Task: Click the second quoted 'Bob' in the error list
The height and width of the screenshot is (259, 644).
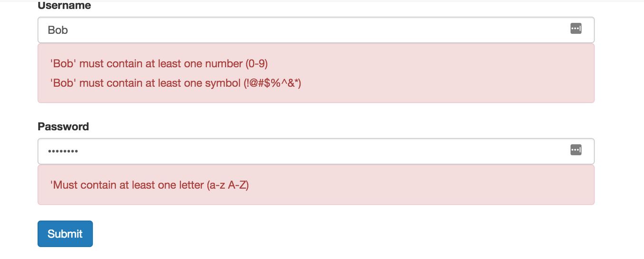Action: pyautogui.click(x=63, y=83)
